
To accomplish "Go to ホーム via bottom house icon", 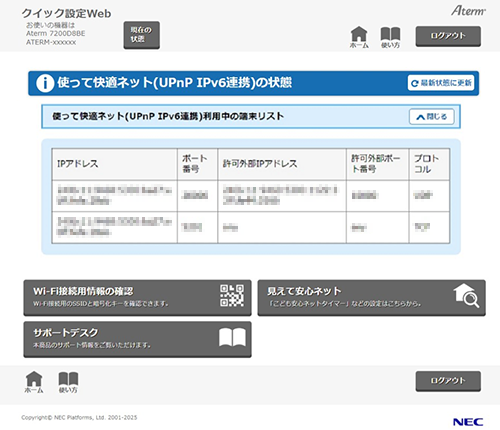I will 34,382.
